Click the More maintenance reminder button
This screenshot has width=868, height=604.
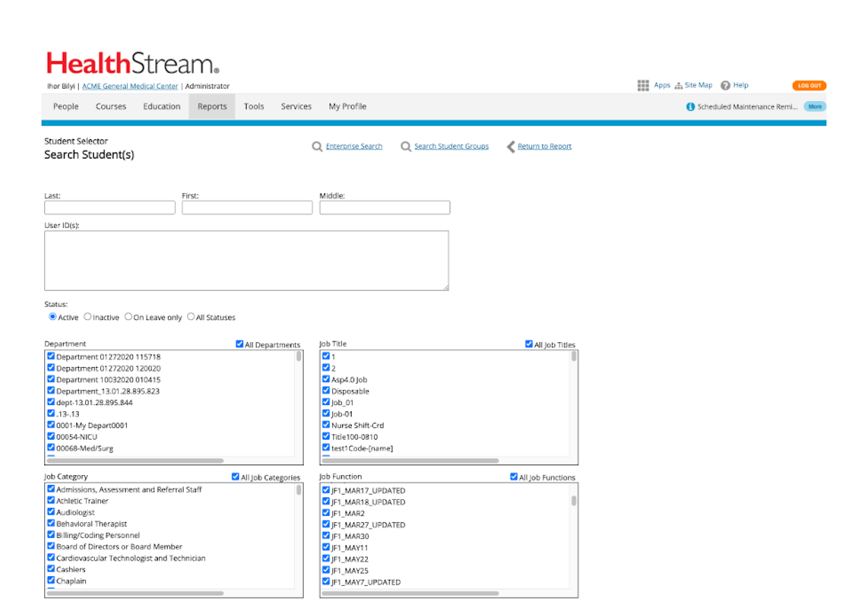pyautogui.click(x=815, y=107)
